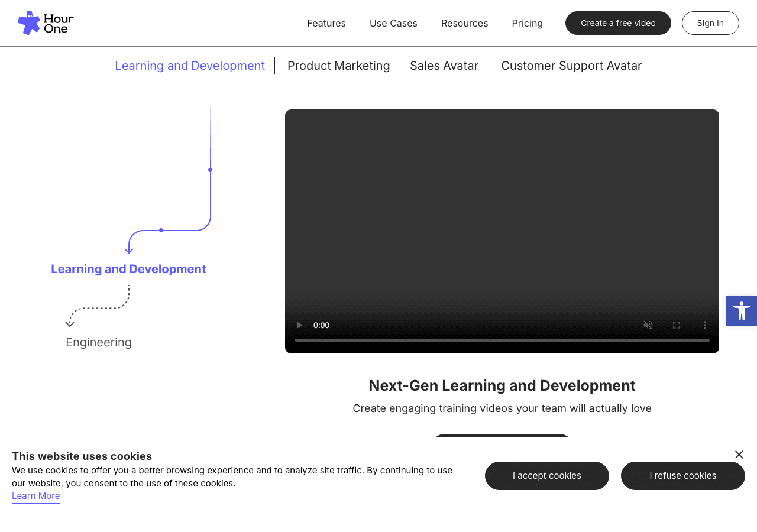Open the Features menu
Screen dimensions: 757x532
click(326, 23)
